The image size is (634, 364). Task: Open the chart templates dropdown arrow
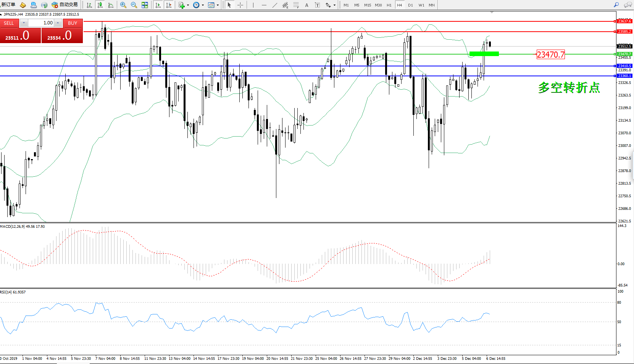click(x=218, y=5)
